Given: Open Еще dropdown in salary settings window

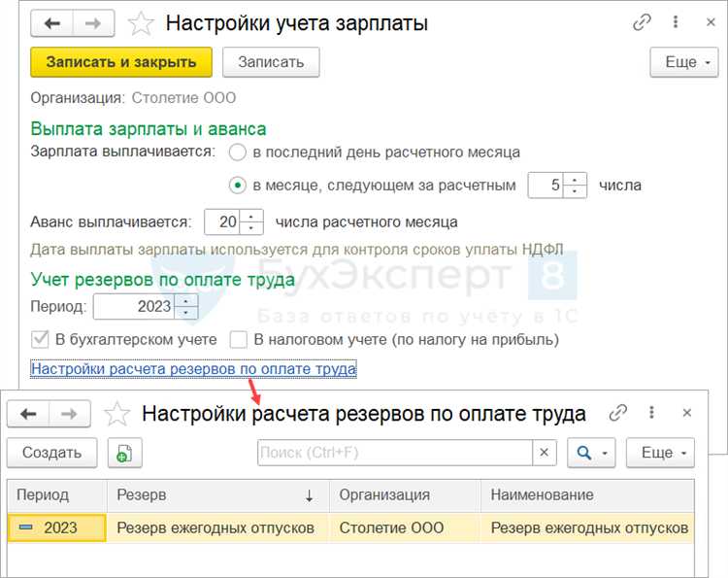Looking at the screenshot, I should [684, 62].
